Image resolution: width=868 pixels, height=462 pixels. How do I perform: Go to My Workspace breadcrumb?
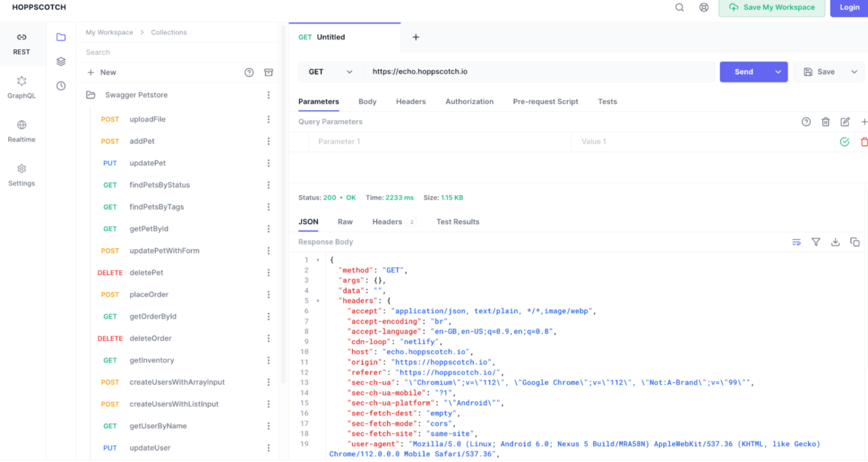[110, 32]
